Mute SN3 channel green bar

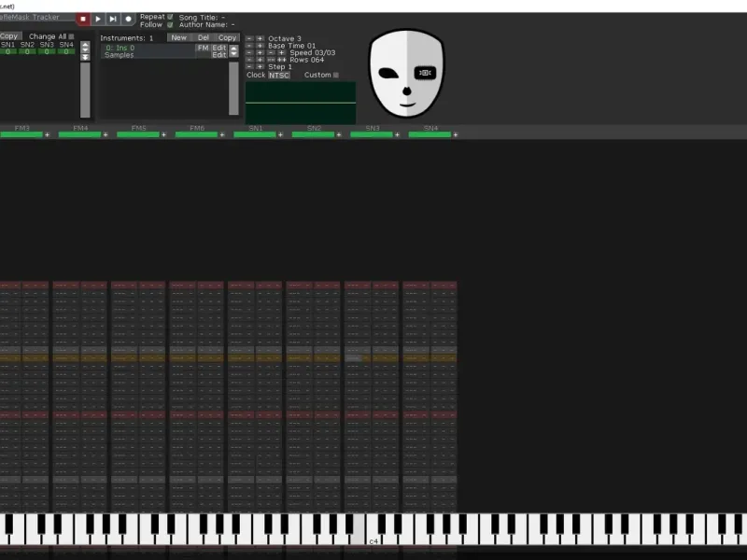pos(372,134)
